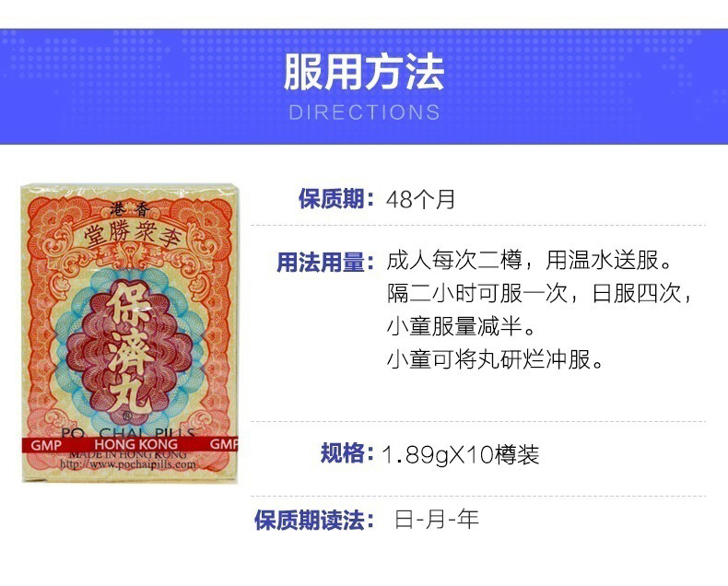Image resolution: width=728 pixels, height=586 pixels.
Task: Click the Po Chai Pills box image
Action: tap(131, 333)
